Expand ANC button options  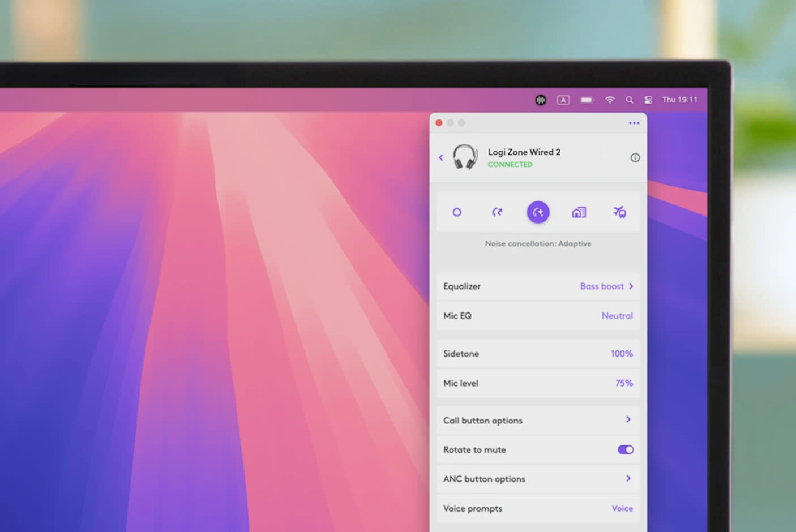(628, 479)
